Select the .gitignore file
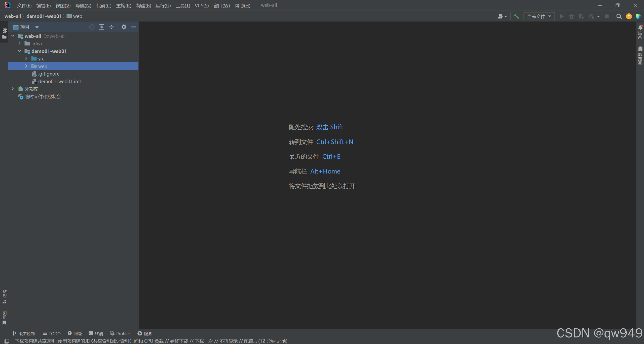Viewport: 644px width, 344px height. click(x=49, y=74)
